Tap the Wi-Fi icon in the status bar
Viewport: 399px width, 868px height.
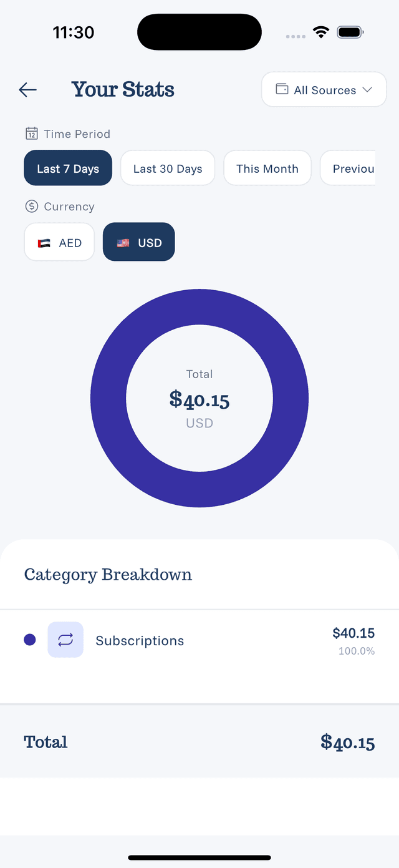tap(321, 31)
